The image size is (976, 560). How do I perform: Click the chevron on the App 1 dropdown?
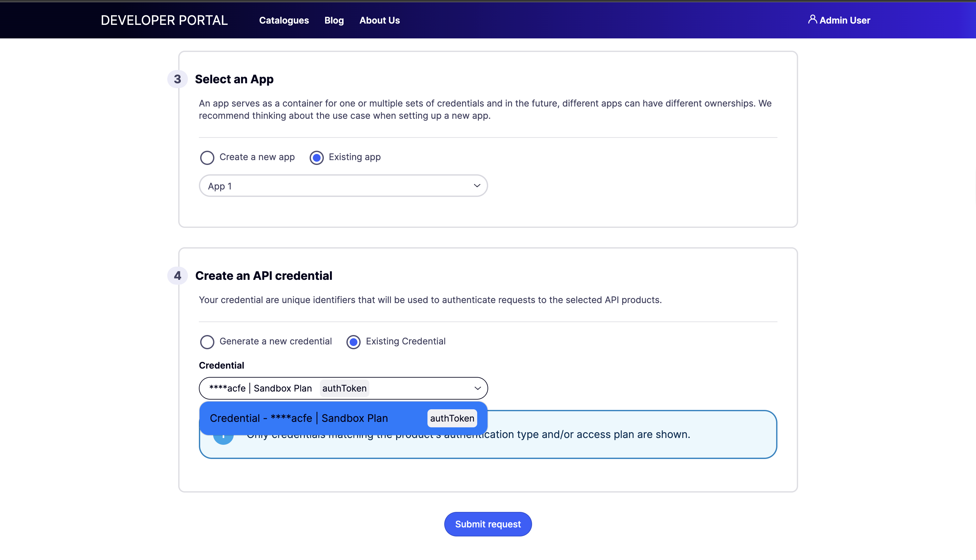477,185
